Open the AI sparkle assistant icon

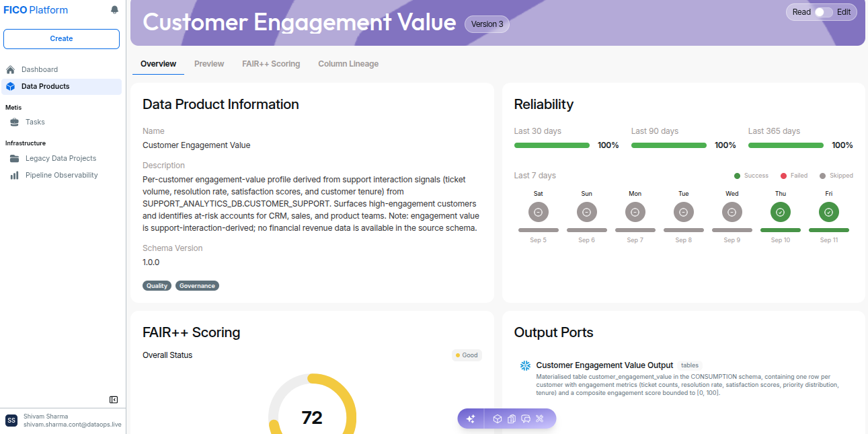(471, 419)
